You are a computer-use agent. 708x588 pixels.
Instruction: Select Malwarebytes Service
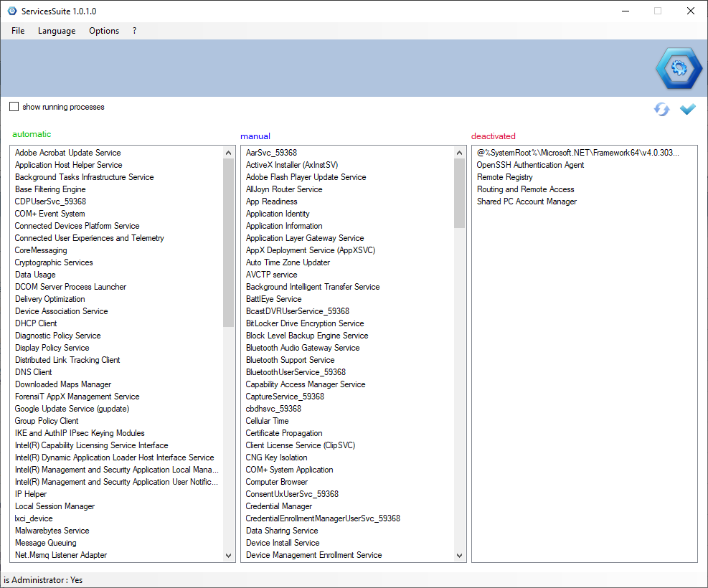pyautogui.click(x=52, y=530)
